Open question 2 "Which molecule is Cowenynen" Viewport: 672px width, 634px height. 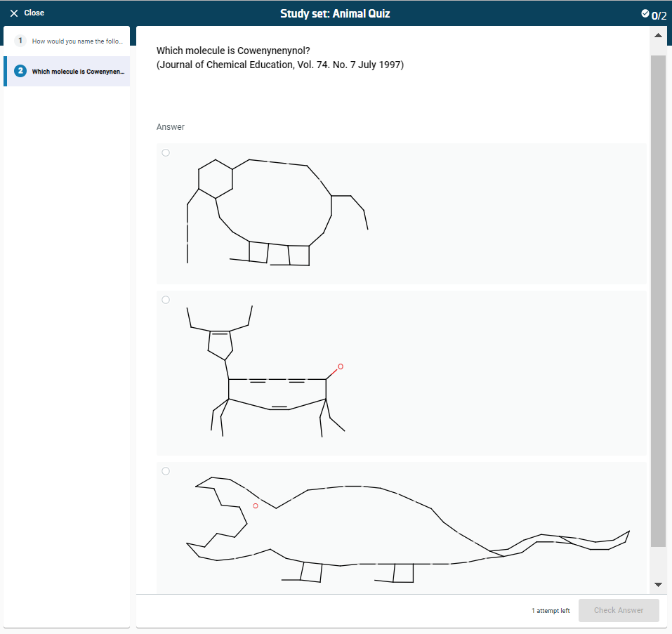coord(77,72)
